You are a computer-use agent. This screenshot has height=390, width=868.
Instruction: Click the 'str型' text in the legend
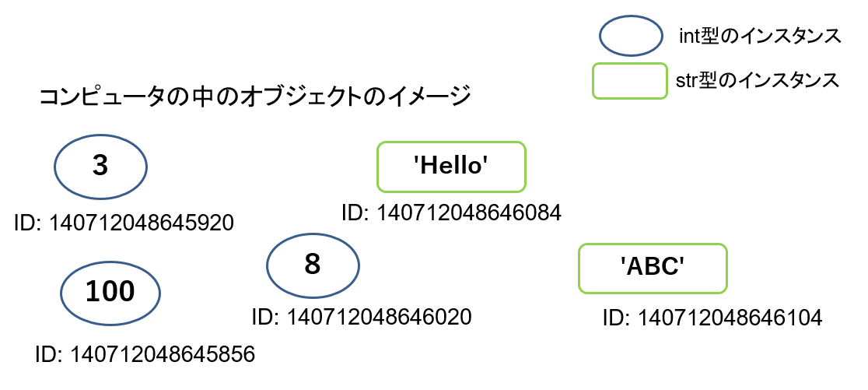tap(696, 80)
